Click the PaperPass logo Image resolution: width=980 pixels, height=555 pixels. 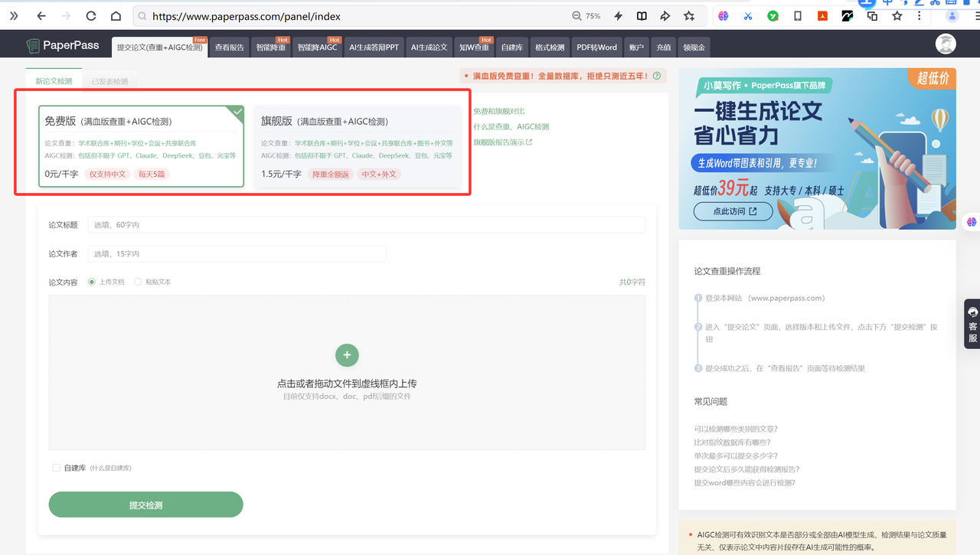click(x=63, y=46)
